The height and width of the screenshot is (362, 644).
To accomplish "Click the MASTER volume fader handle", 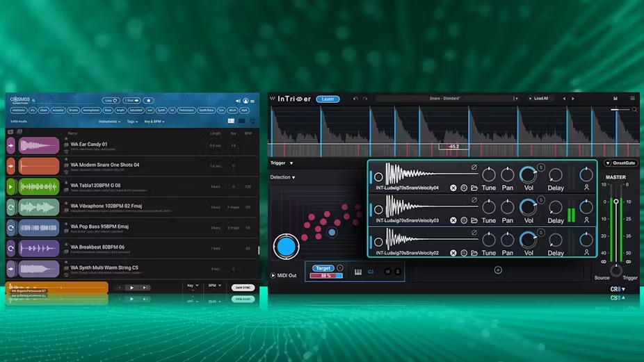I will 615,201.
